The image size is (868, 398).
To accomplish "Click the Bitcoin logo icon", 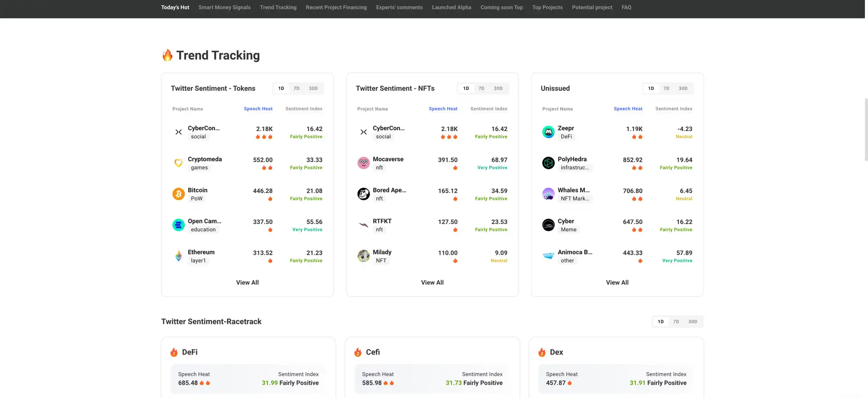I will pos(179,194).
